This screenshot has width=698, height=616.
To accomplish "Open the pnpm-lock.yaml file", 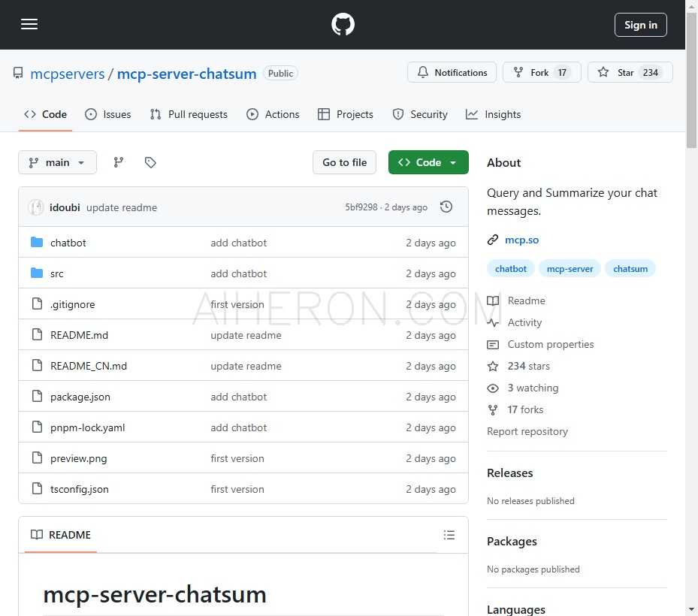I will [x=88, y=427].
